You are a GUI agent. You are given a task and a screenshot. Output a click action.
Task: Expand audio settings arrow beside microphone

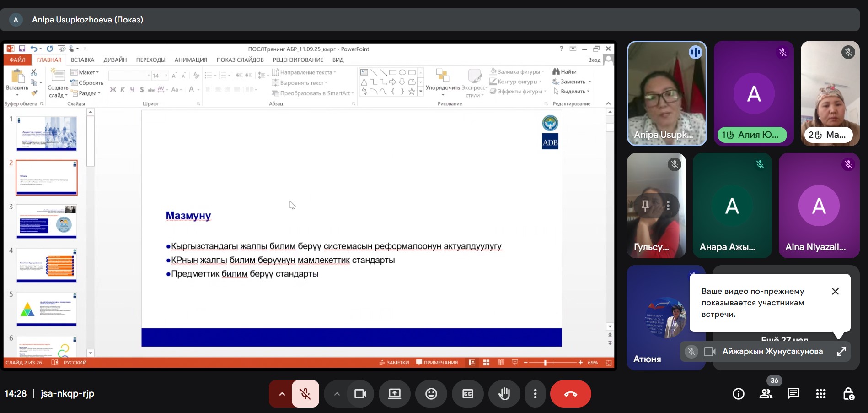282,394
